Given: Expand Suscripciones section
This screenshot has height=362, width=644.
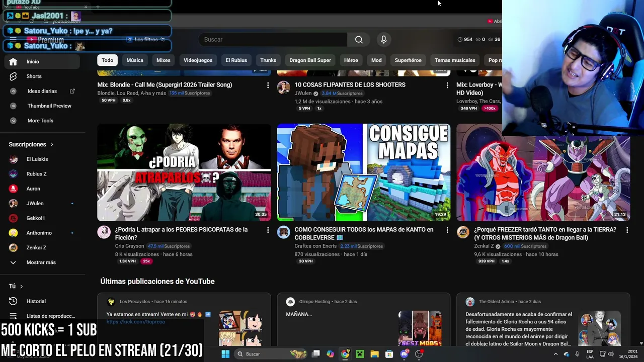Looking at the screenshot, I should tap(31, 144).
